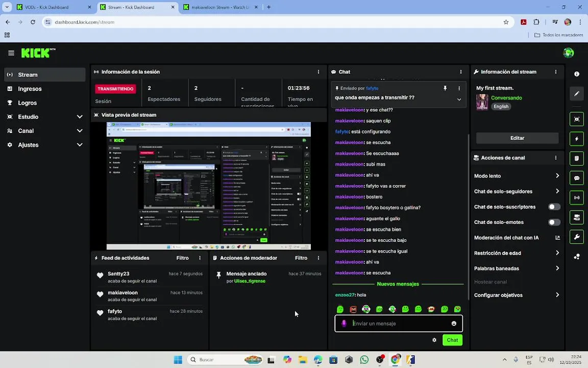Image resolution: width=588 pixels, height=368 pixels.
Task: Toggle the lightning activity feed icon in the right sidebar
Action: [576, 139]
